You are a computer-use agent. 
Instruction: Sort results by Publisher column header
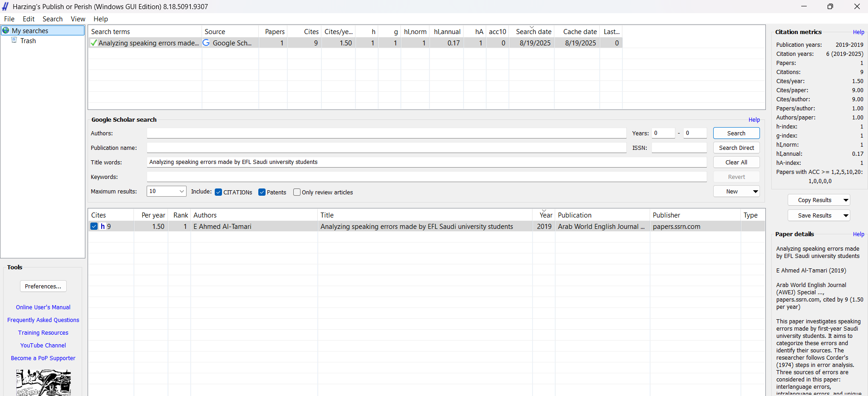[695, 215]
